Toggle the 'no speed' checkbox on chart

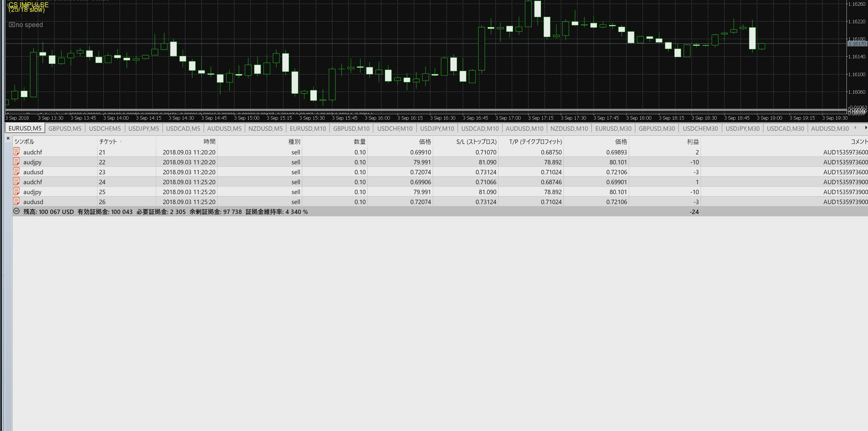point(12,25)
